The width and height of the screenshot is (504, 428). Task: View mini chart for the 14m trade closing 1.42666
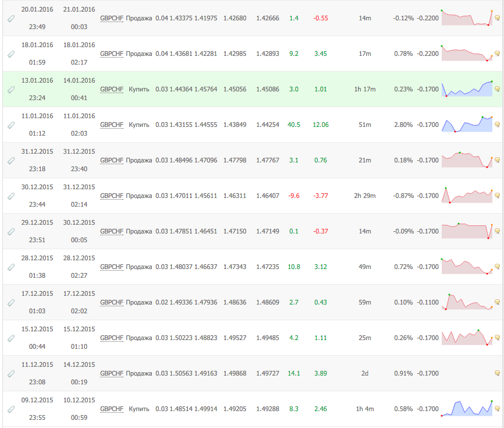point(467,17)
